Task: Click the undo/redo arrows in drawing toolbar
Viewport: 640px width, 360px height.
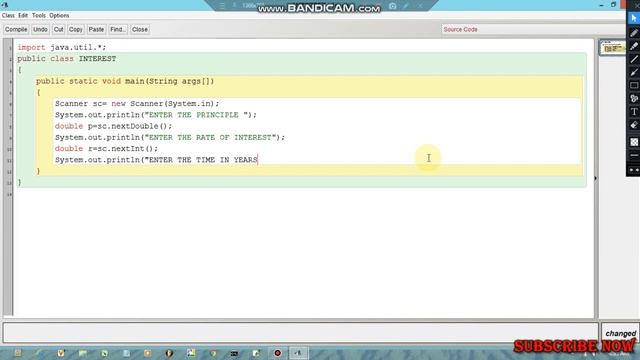Action: (634, 169)
